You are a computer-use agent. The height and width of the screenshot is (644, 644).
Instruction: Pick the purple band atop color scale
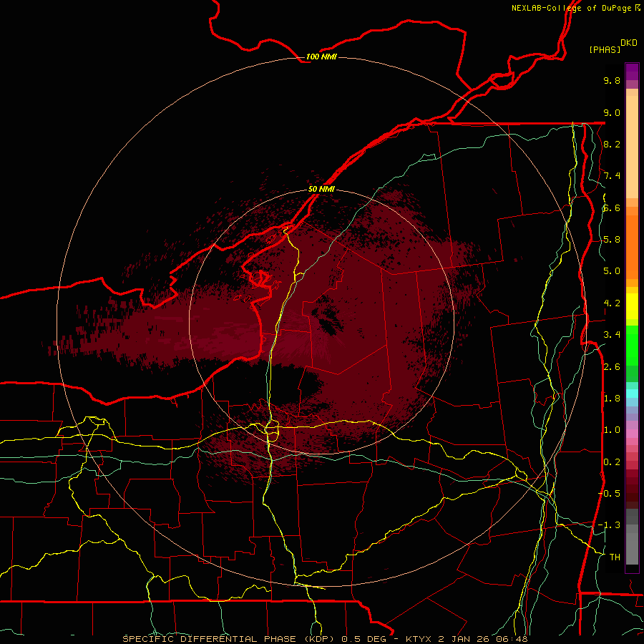click(632, 72)
